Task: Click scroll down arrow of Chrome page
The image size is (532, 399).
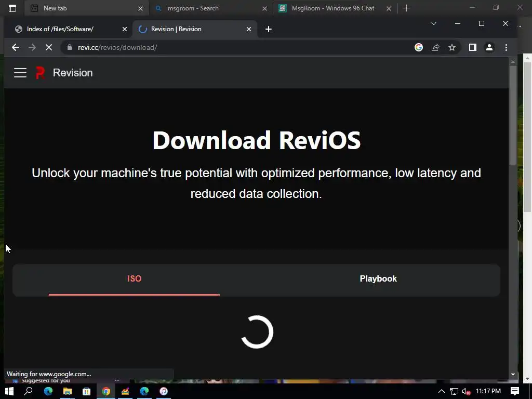Action: (x=513, y=375)
